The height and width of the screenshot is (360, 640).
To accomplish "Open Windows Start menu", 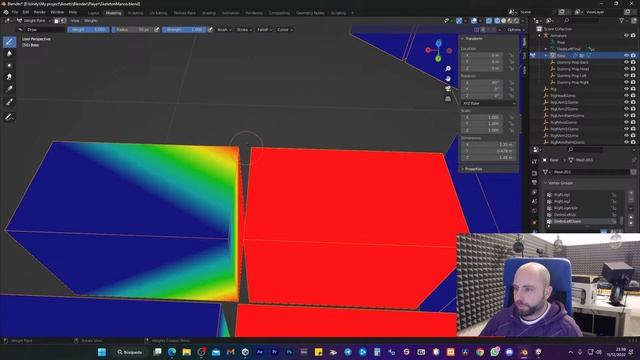I will [102, 352].
